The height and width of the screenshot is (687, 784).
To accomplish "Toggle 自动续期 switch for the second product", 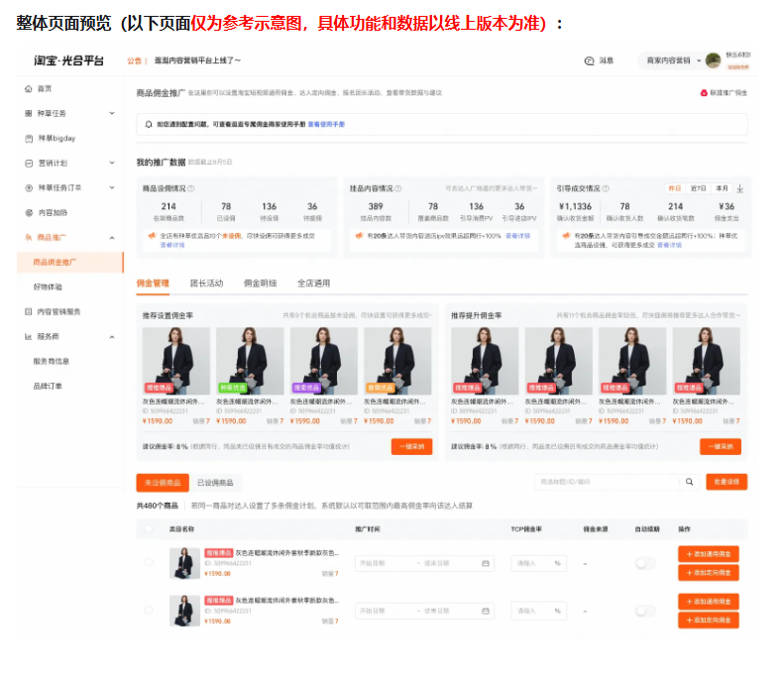I will click(645, 611).
